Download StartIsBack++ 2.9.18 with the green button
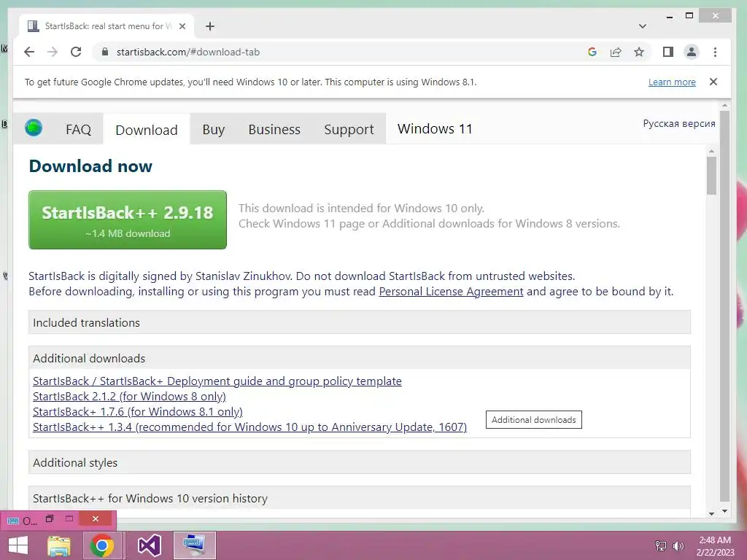The image size is (747, 560). (128, 219)
